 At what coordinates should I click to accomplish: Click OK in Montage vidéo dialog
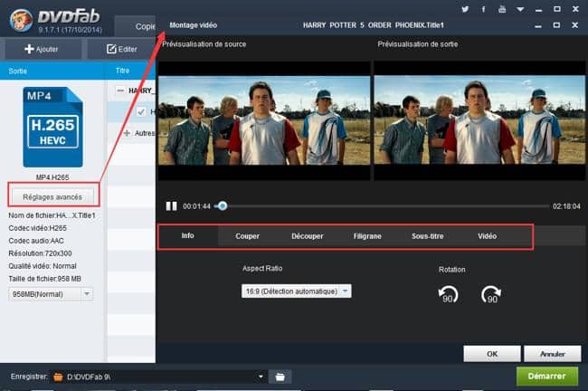click(x=492, y=354)
